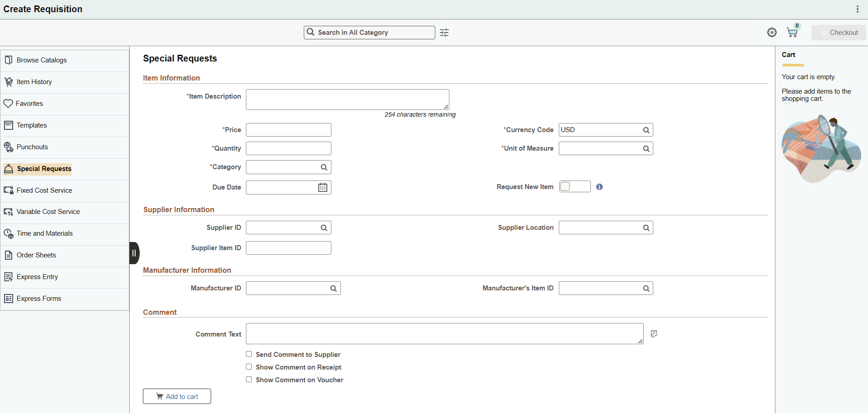Open Templates page
868x413 pixels.
[65, 126]
